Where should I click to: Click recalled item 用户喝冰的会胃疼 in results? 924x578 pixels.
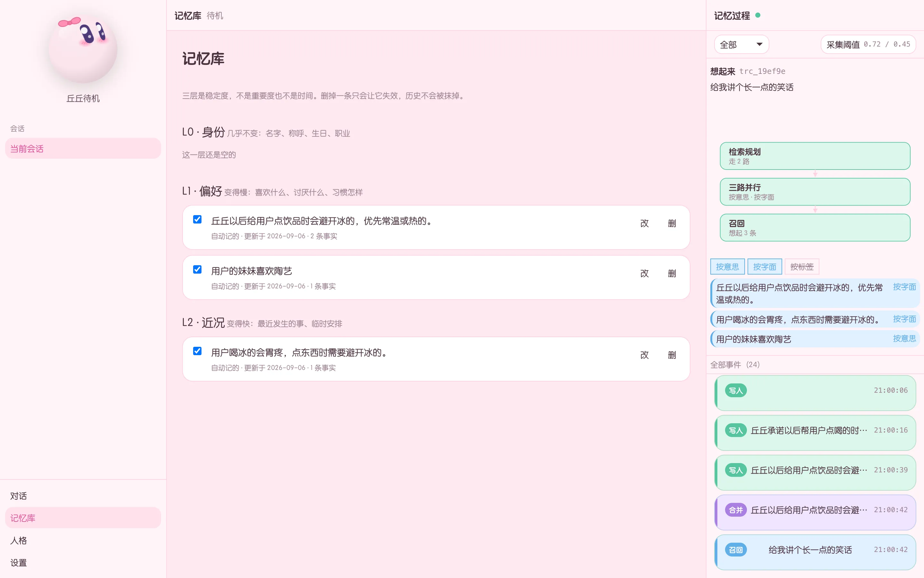tap(815, 319)
